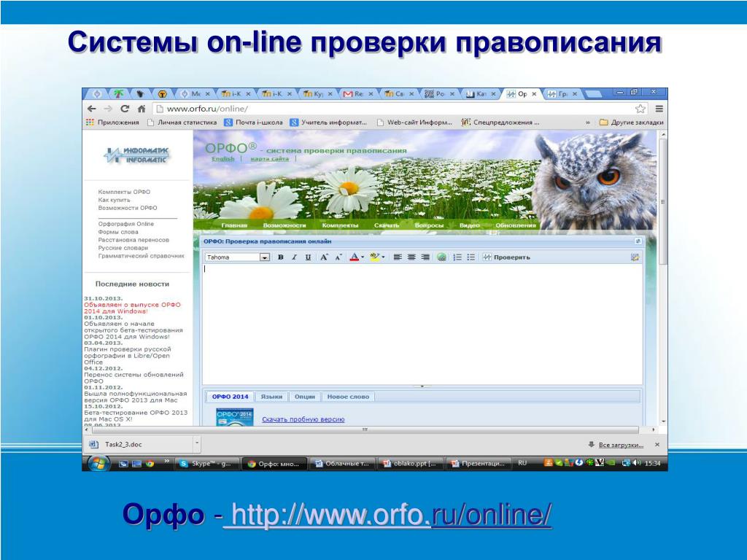This screenshot has height=560, width=747.
Task: Create a numbered list
Action: [x=457, y=257]
